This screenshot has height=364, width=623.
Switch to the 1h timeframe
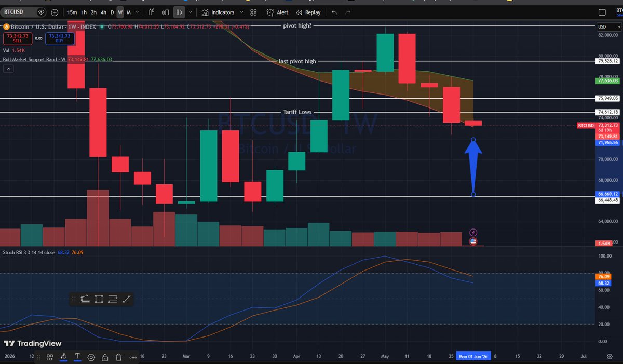(84, 12)
